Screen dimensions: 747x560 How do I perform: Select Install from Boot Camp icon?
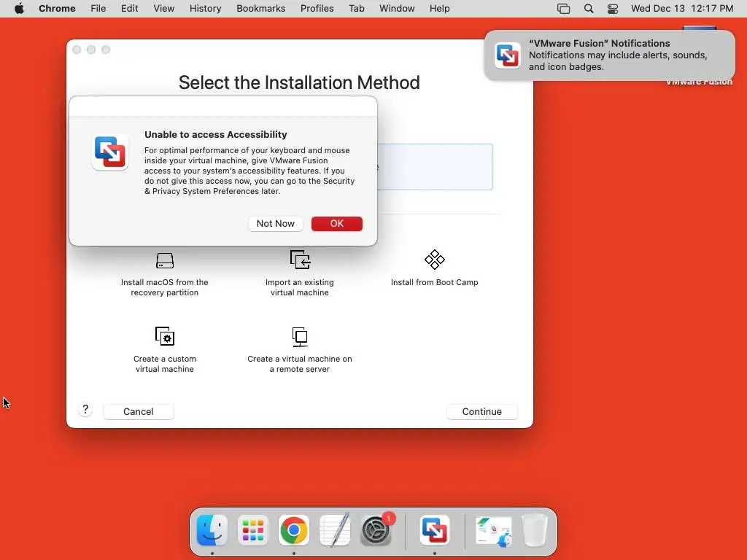click(x=435, y=260)
